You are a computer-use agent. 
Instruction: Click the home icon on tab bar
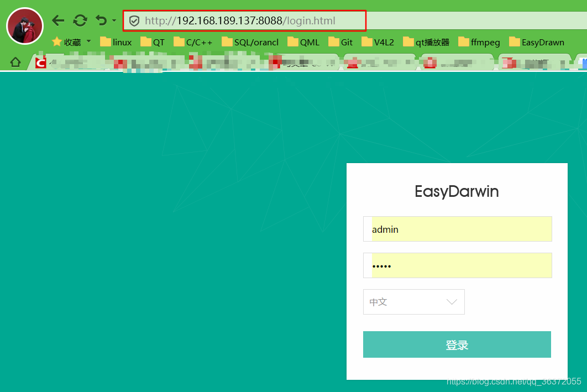click(15, 62)
